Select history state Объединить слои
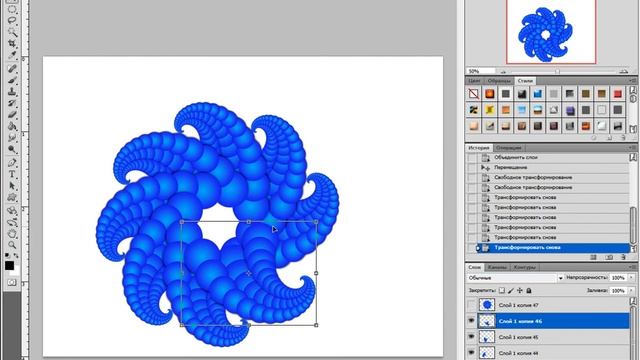Viewport: 640px width, 360px height. coord(548,158)
